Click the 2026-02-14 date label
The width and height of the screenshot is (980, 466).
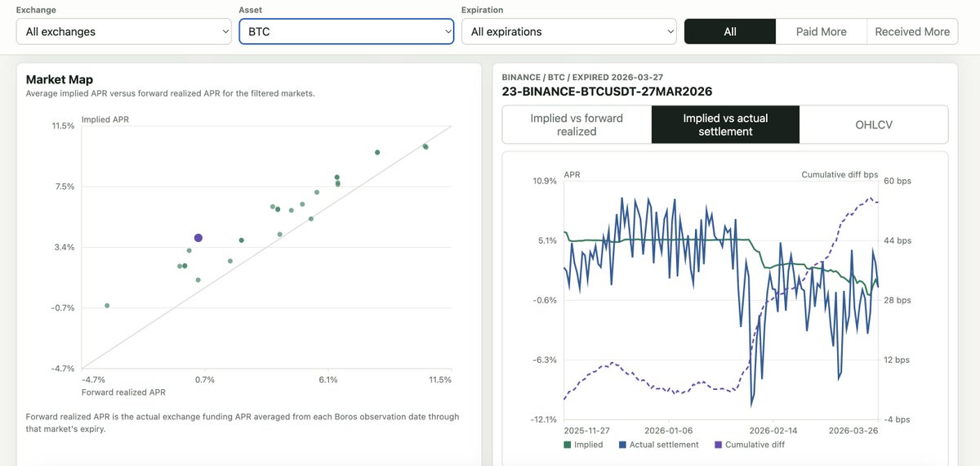click(773, 430)
